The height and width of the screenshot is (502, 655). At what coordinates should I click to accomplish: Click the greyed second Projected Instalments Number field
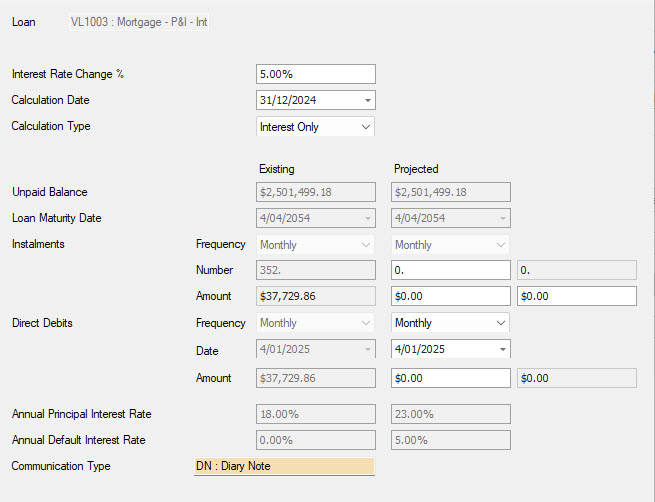pyautogui.click(x=577, y=270)
